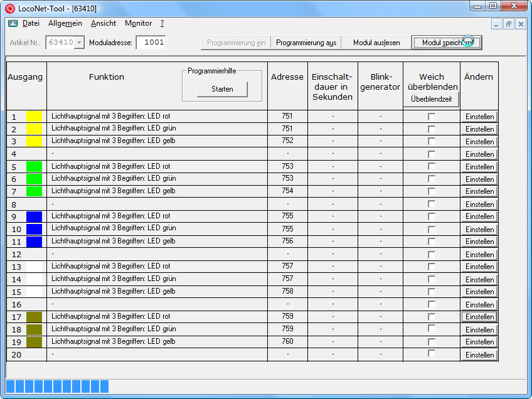Screen dimensions: 532x399
Task: Minimize the LocoNet-Tool main window
Action: tap(477, 6)
